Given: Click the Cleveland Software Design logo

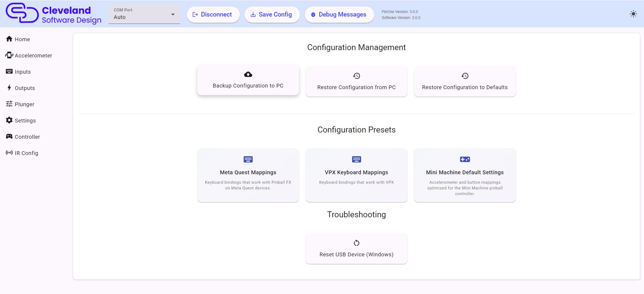Looking at the screenshot, I should tap(54, 14).
